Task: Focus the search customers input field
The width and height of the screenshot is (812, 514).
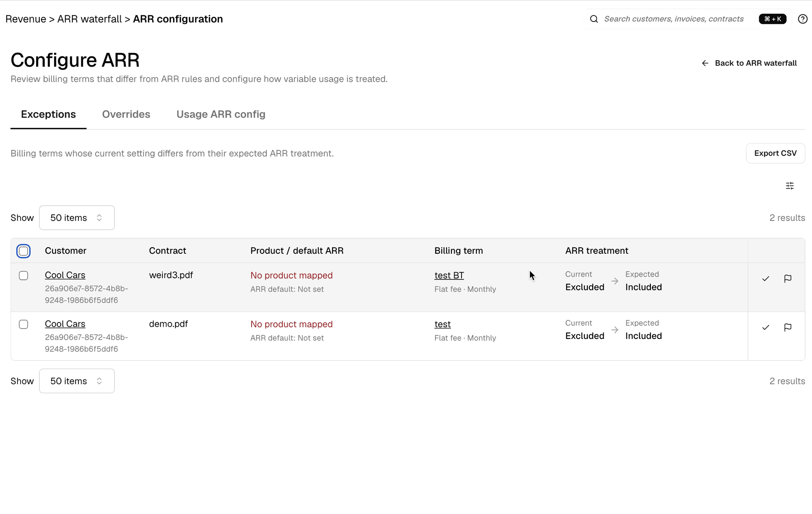Action: coord(674,19)
